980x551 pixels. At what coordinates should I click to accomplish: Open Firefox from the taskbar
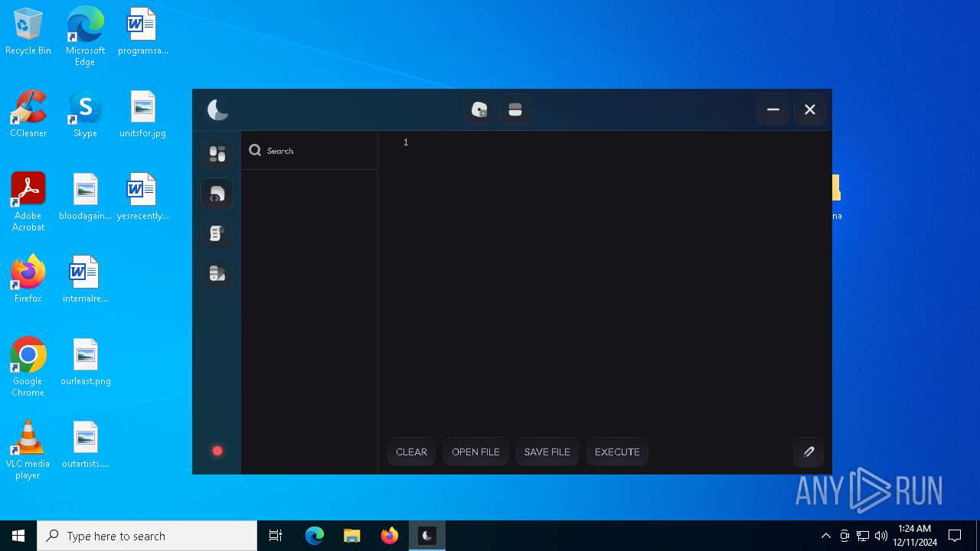pyautogui.click(x=390, y=536)
